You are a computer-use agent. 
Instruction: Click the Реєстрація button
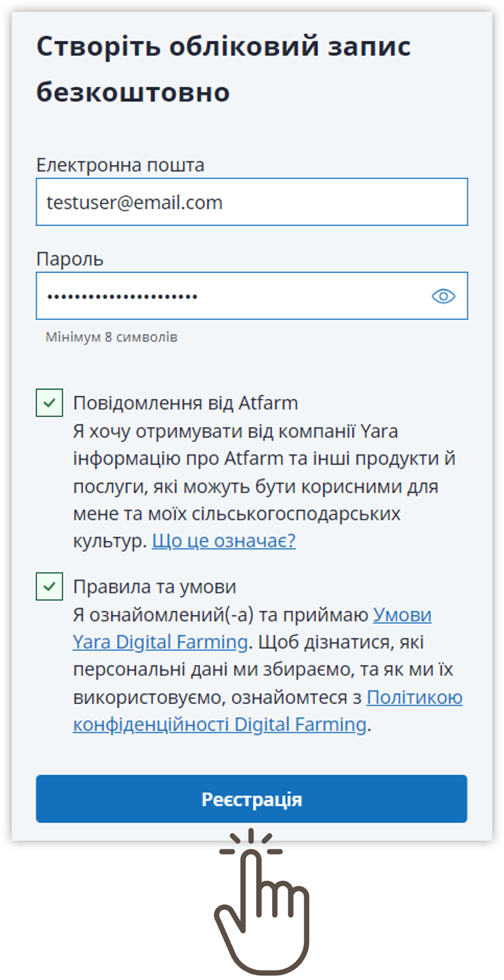[x=252, y=799]
